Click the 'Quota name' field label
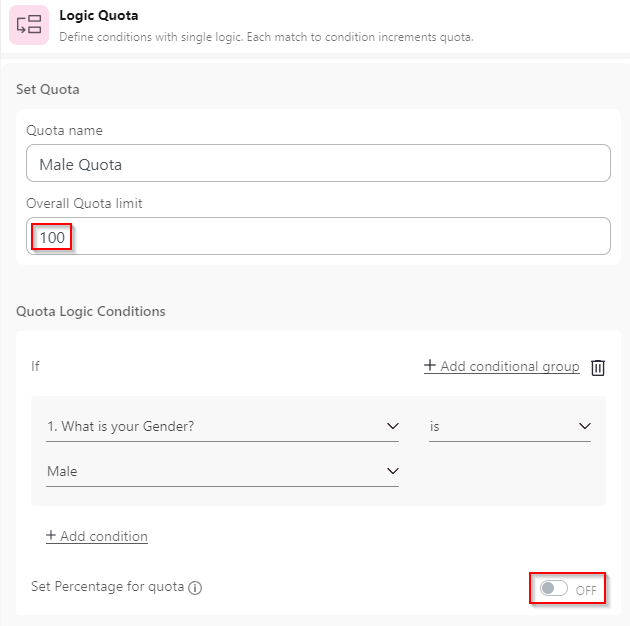The width and height of the screenshot is (630, 626). [64, 130]
